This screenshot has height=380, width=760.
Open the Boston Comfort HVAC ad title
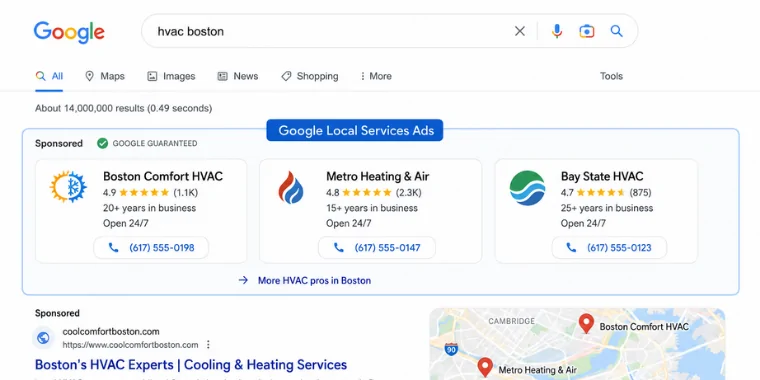pos(163,176)
